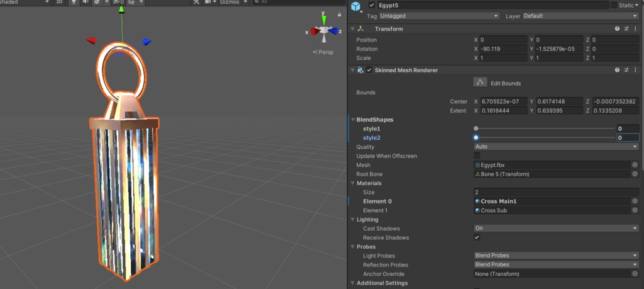644x289 pixels.
Task: Open Skinned Mesh Renderer presets icon
Action: tap(626, 71)
